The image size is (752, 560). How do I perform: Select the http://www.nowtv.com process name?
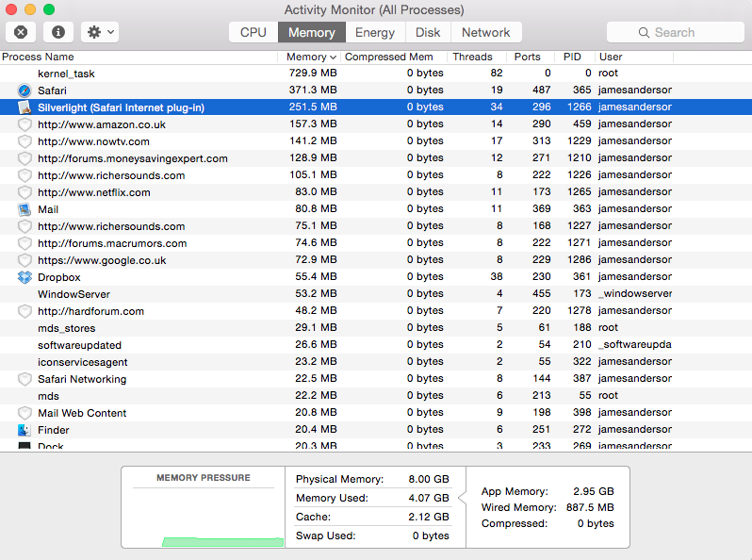click(93, 141)
